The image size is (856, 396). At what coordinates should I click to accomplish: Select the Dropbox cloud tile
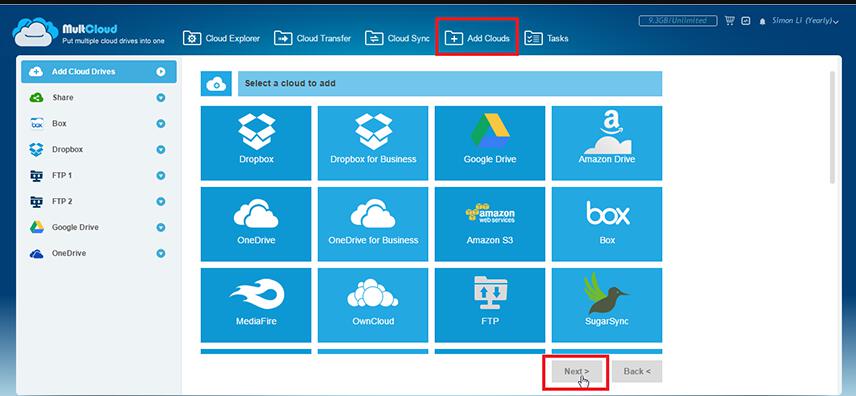pos(256,143)
